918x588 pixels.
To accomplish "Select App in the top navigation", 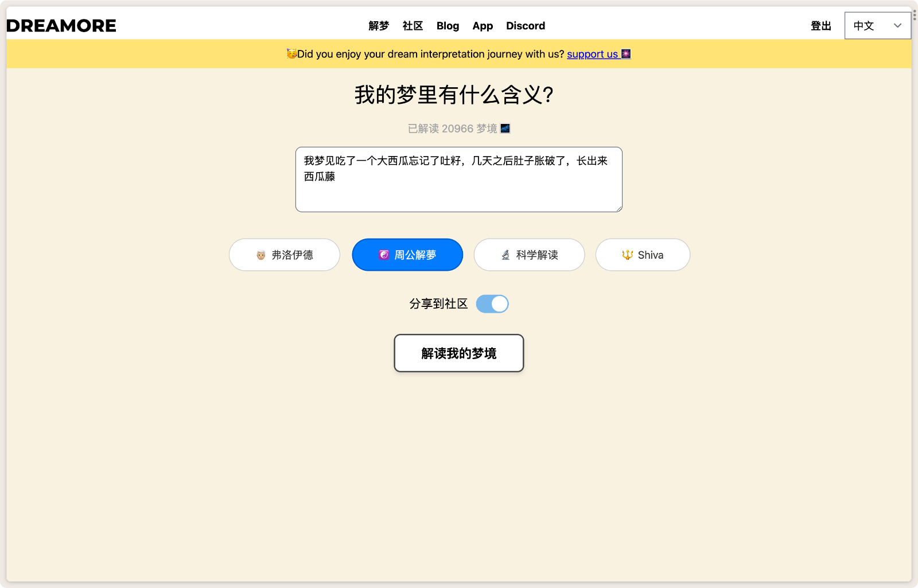I will [x=483, y=26].
